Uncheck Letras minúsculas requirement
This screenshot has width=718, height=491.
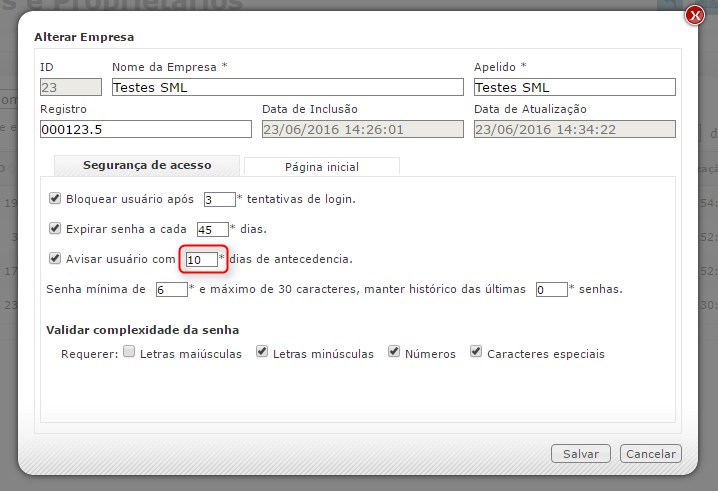pyautogui.click(x=262, y=353)
